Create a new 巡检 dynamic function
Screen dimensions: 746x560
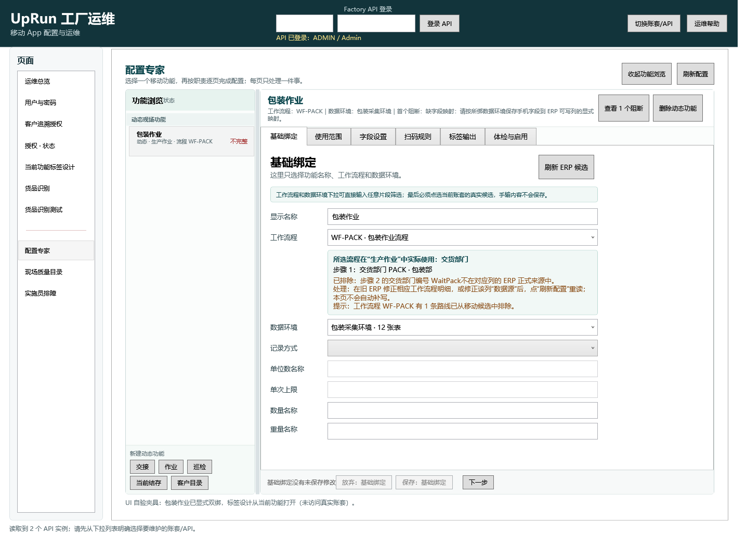point(200,467)
